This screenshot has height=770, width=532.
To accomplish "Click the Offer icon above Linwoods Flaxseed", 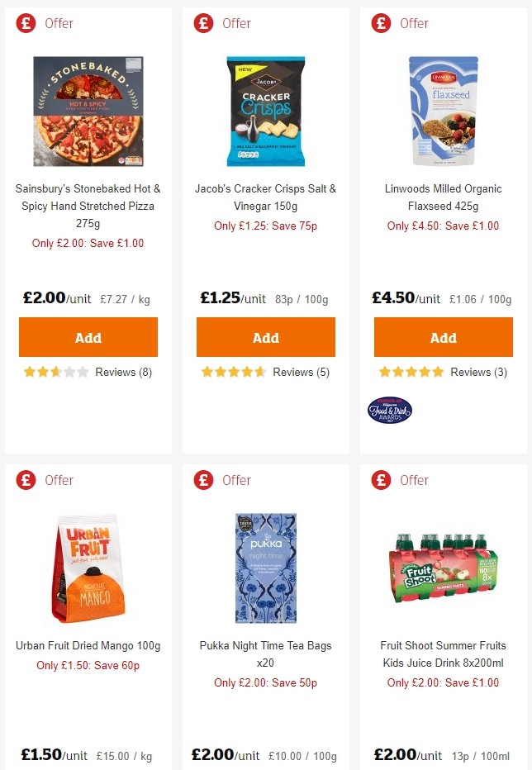I will pos(380,23).
